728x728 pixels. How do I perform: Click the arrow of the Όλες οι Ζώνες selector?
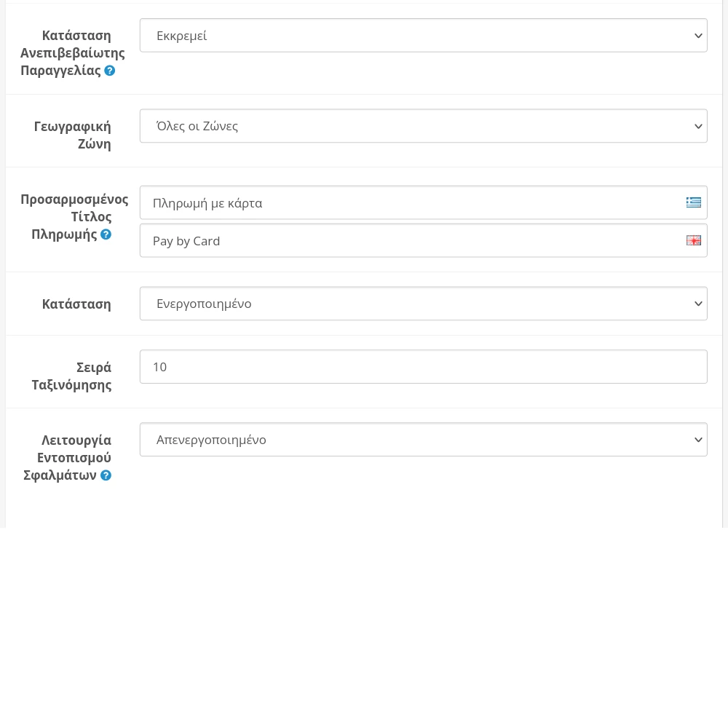coord(698,126)
